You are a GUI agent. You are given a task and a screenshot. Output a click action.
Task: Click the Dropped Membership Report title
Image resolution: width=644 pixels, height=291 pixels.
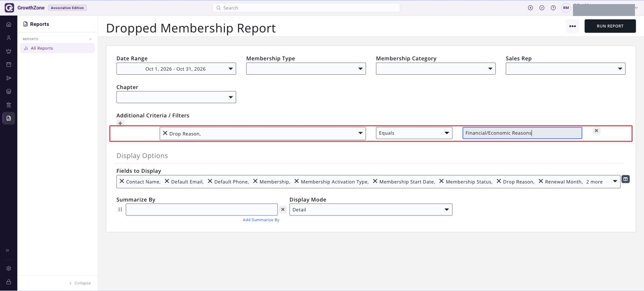click(191, 28)
